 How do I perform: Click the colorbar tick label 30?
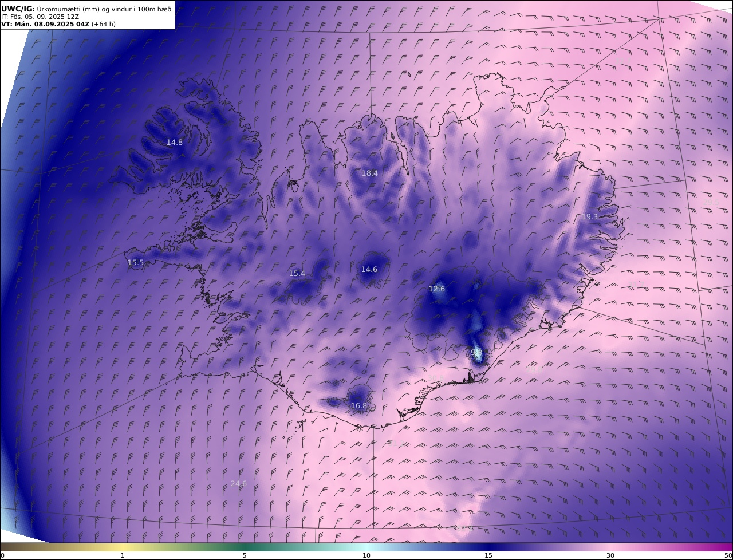coord(610,555)
